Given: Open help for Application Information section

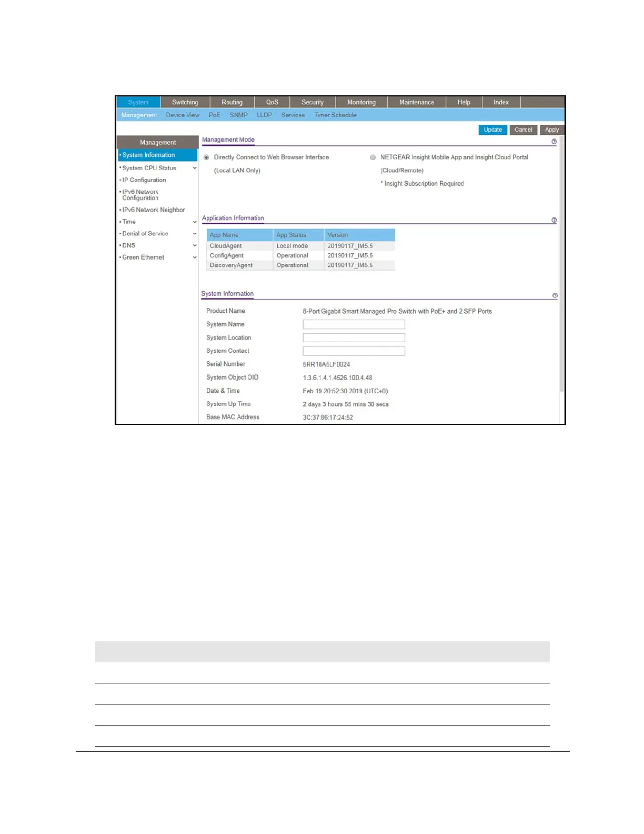Looking at the screenshot, I should (554, 220).
